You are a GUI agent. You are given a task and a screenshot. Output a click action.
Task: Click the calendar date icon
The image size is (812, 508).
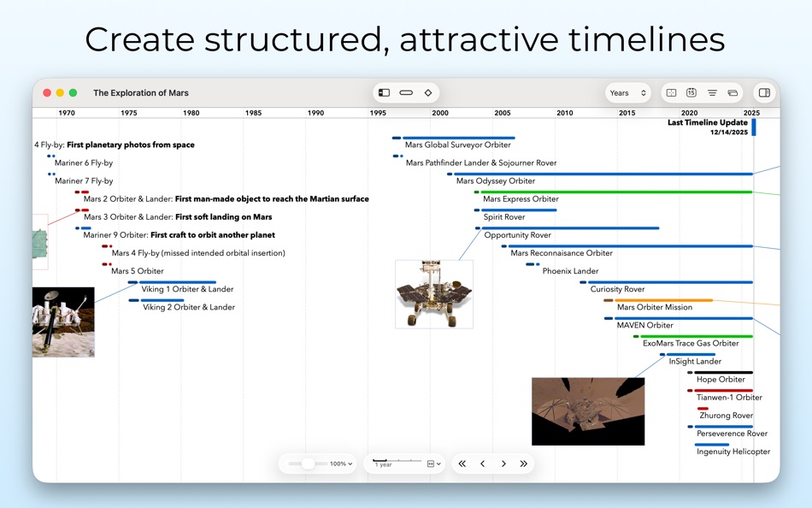693,92
